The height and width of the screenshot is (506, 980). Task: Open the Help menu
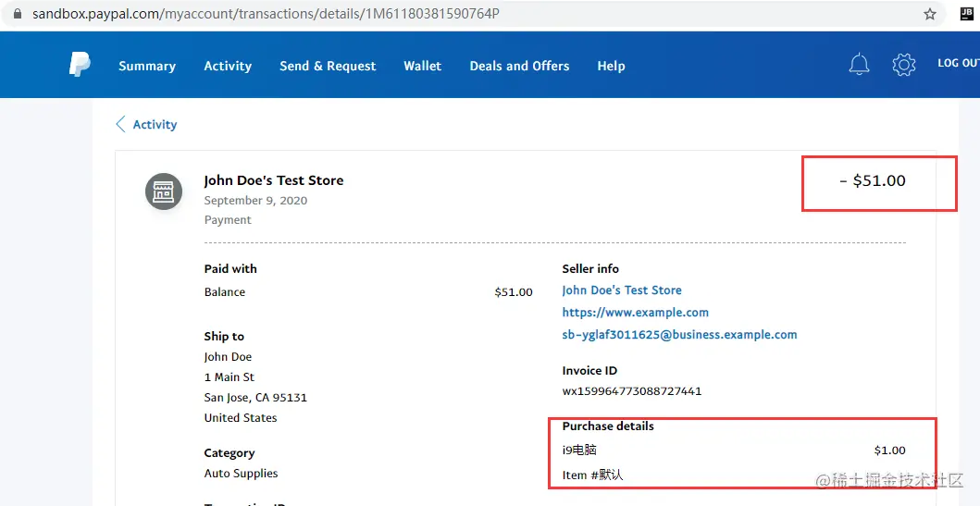[x=611, y=66]
